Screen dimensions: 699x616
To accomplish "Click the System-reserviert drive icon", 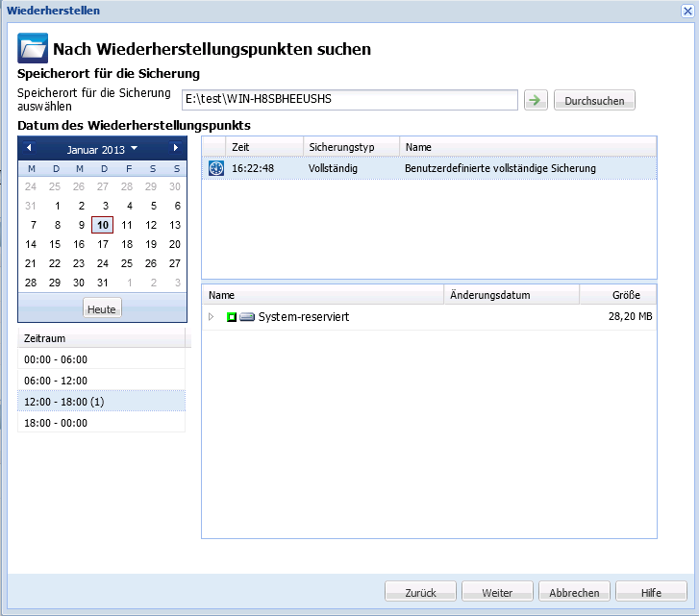I will click(247, 316).
